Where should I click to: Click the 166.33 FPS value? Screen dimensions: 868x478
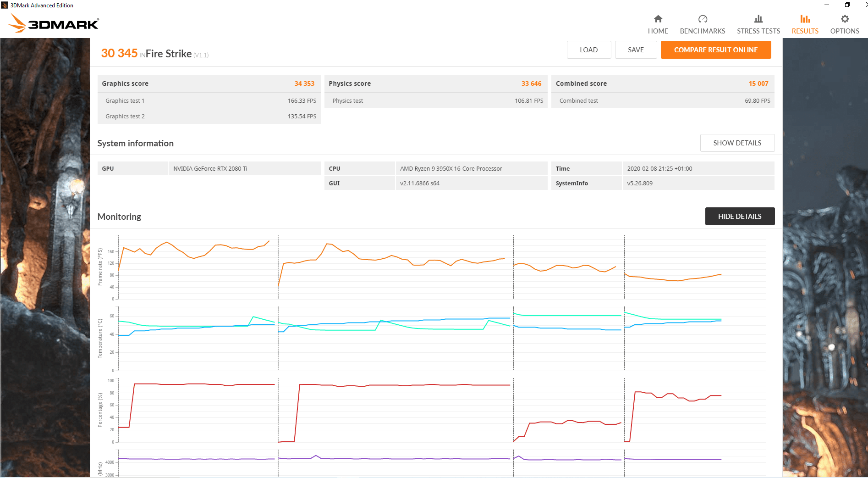point(302,101)
